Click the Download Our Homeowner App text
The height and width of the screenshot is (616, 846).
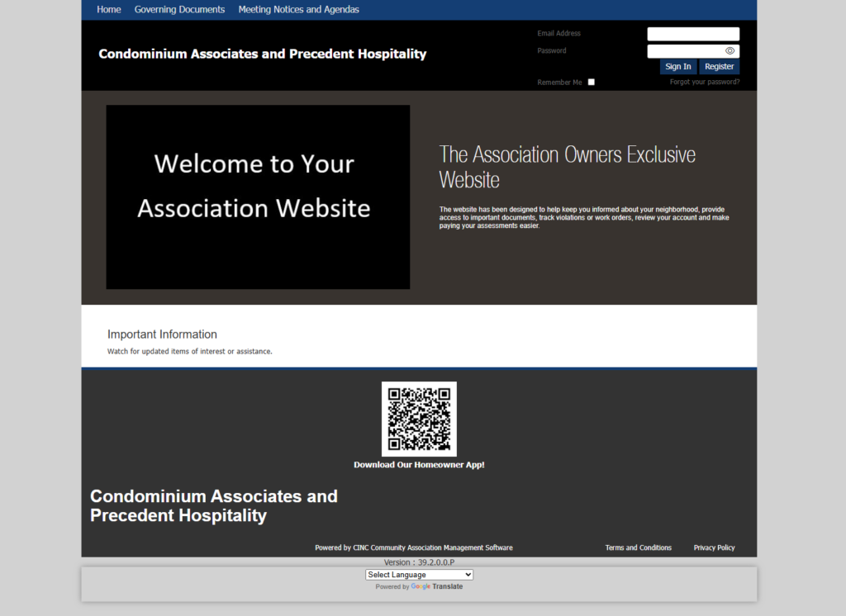point(419,465)
